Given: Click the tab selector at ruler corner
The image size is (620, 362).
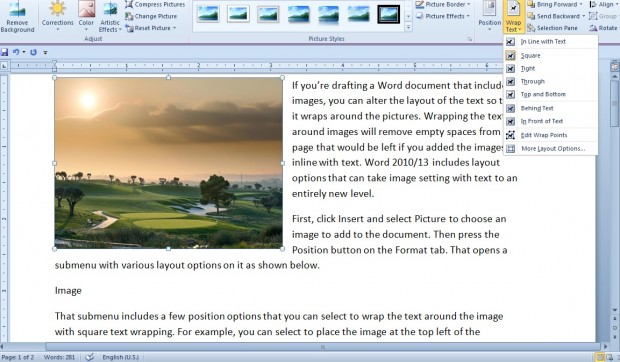Looking at the screenshot, I should click(4, 66).
